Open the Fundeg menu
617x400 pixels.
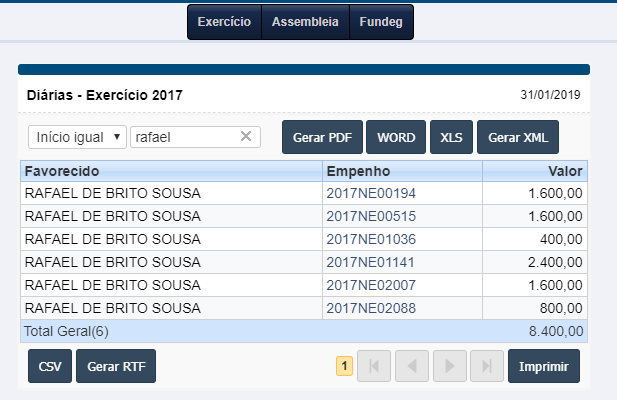pyautogui.click(x=380, y=22)
